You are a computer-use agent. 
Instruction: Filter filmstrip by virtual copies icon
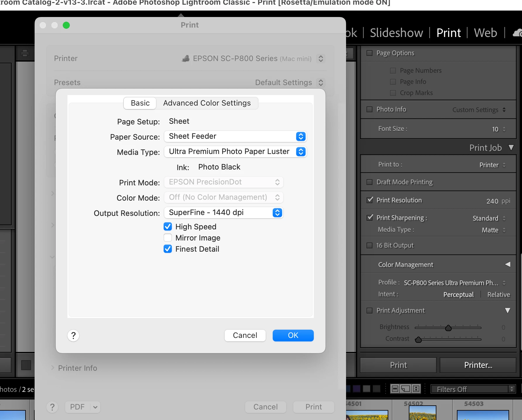click(406, 389)
